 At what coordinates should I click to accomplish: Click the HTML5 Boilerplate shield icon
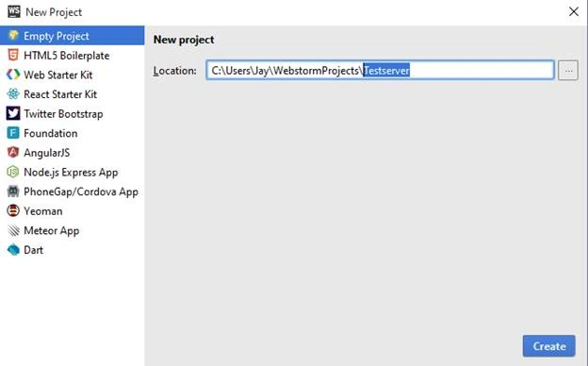(x=13, y=55)
